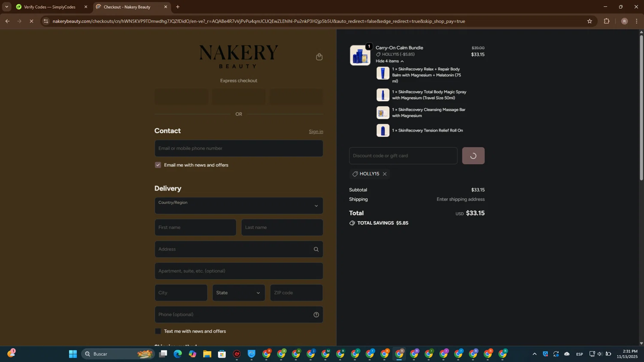This screenshot has width=644, height=362.
Task: Click the Phone (optional) field
Action: point(239,314)
